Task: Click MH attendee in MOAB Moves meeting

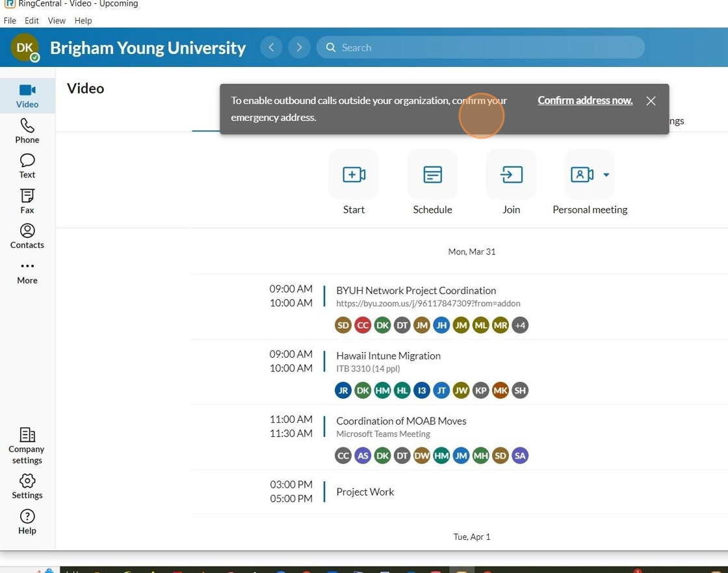Action: coord(481,455)
